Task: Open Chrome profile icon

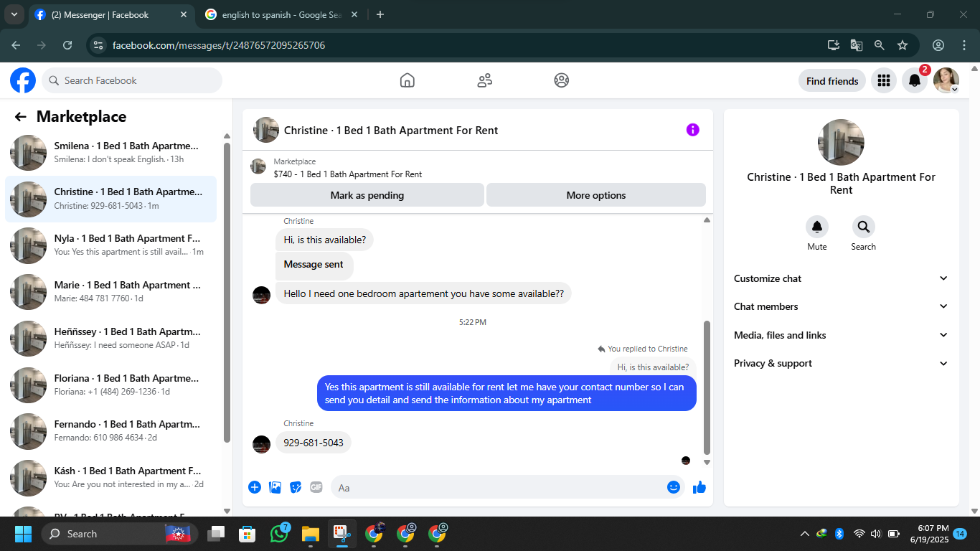Action: (x=938, y=45)
